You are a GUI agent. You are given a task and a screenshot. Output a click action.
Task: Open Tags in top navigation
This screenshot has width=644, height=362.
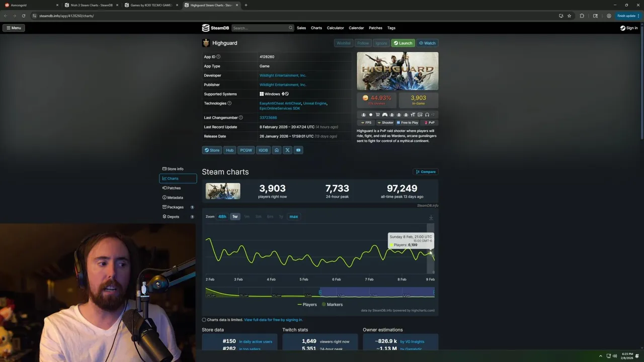pyautogui.click(x=391, y=28)
